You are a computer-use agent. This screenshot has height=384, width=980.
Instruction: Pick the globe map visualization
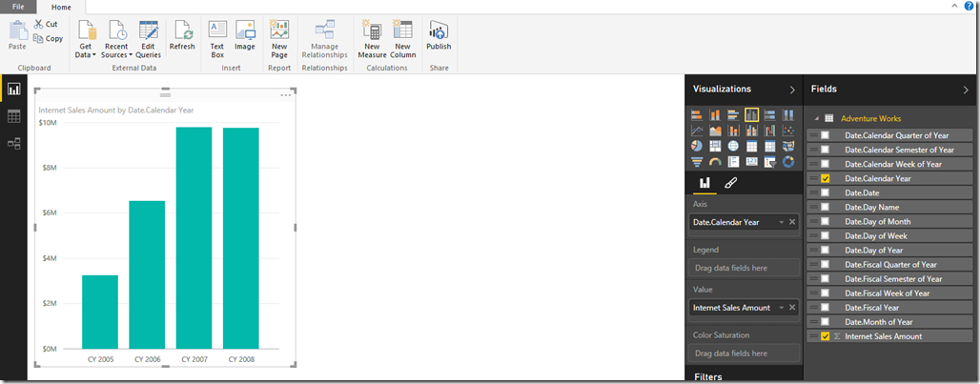click(x=734, y=146)
